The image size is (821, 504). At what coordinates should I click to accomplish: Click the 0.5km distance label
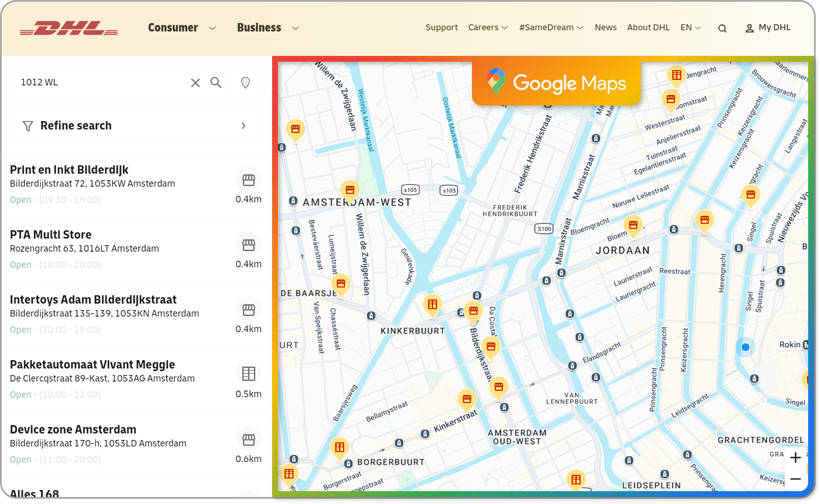pos(249,394)
